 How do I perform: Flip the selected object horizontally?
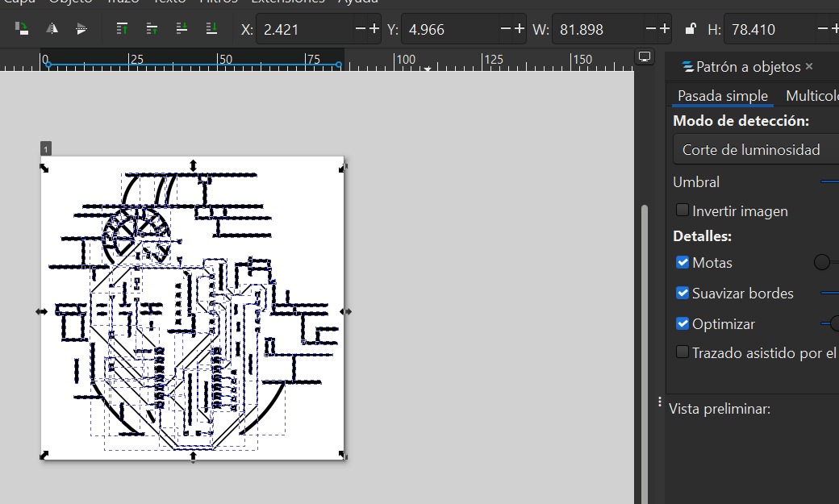point(52,28)
